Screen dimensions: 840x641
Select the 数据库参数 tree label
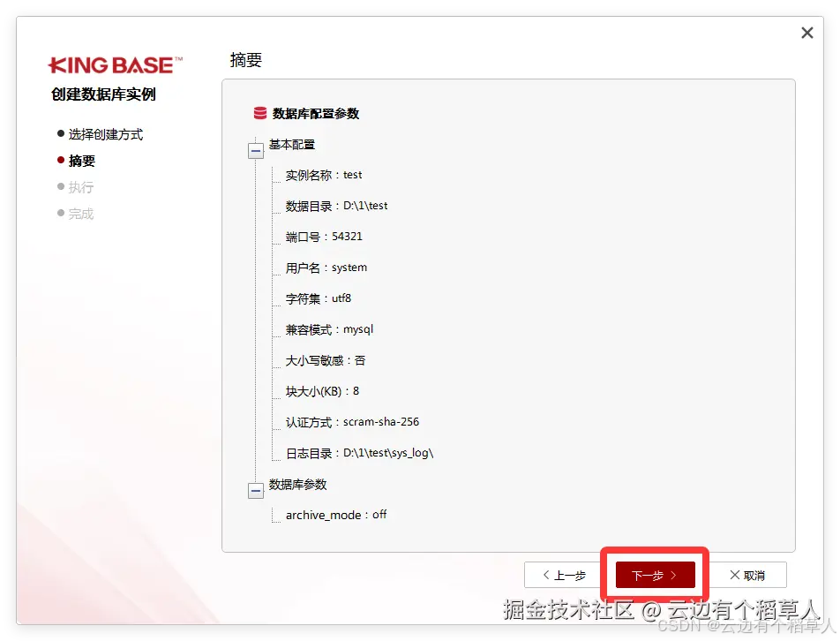click(x=298, y=485)
